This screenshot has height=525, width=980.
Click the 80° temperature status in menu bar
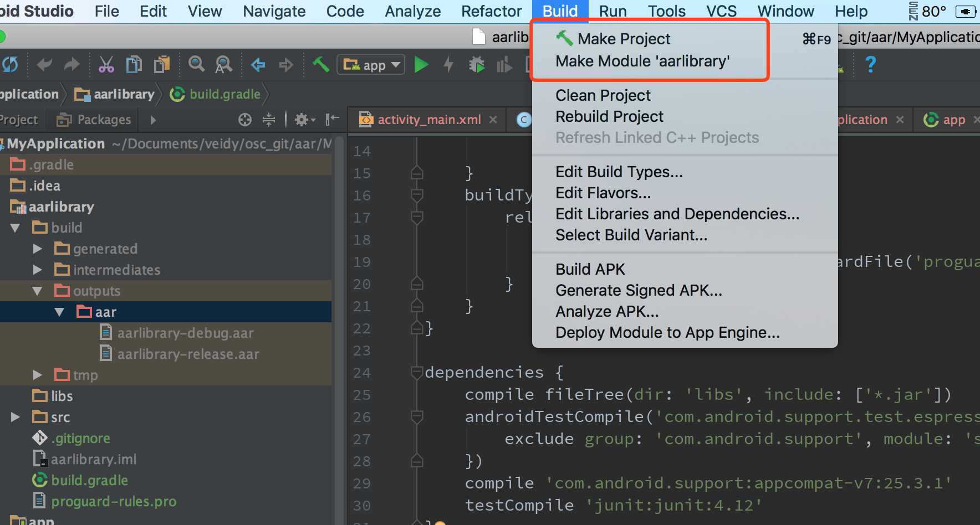[x=933, y=11]
